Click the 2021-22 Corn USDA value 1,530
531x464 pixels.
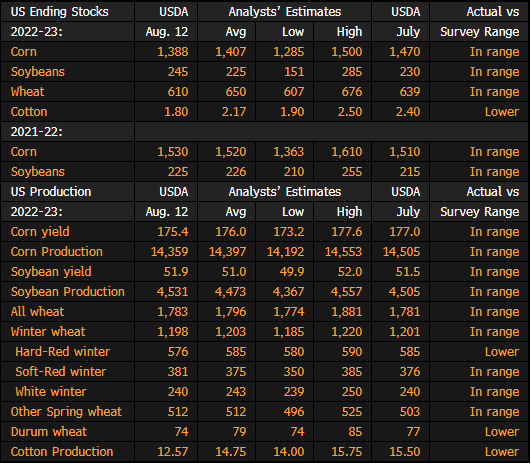tap(173, 152)
